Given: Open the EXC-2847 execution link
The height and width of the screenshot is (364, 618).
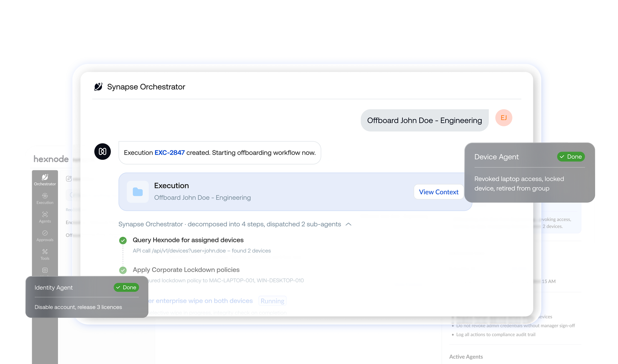Looking at the screenshot, I should [x=170, y=153].
